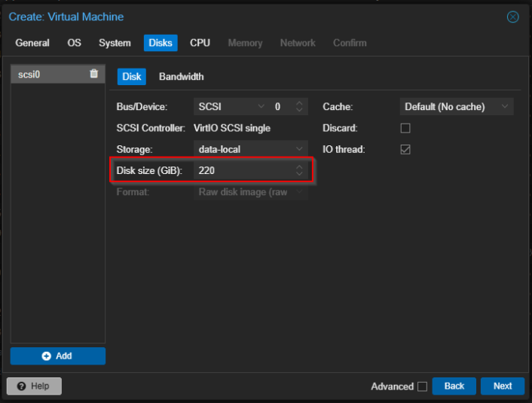Adjust the Disk size spinner arrows
This screenshot has height=403, width=532.
click(x=299, y=171)
